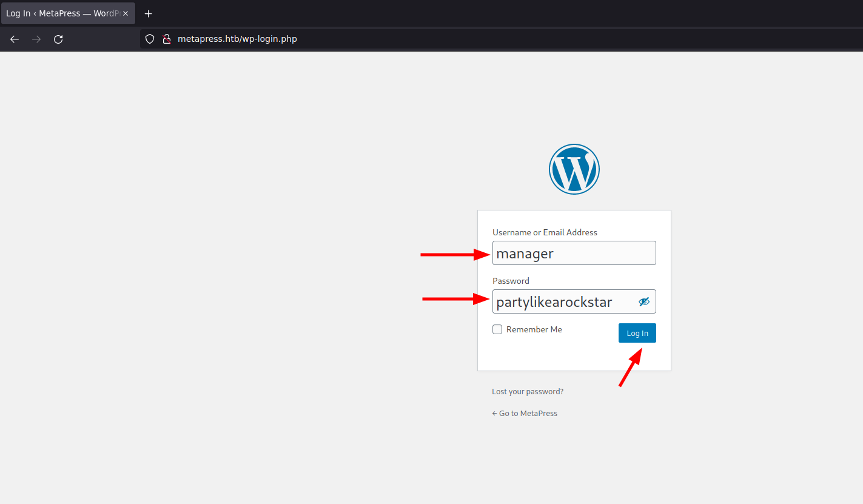Reload the page with the refresh icon
The image size is (863, 504).
[x=58, y=39]
